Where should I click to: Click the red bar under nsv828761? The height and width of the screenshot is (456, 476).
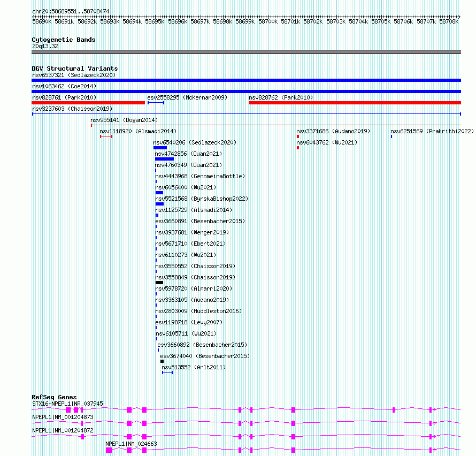[x=88, y=103]
